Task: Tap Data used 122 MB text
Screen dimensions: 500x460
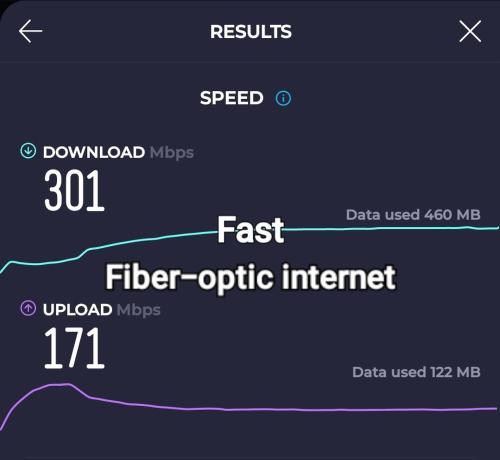Action: click(416, 372)
